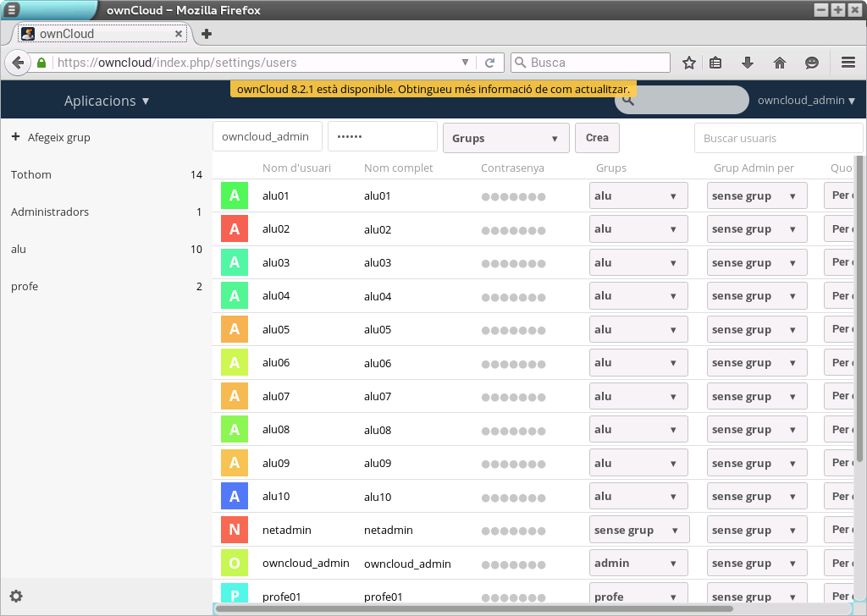Click the green avatar for alu01
867x616 pixels.
[235, 195]
